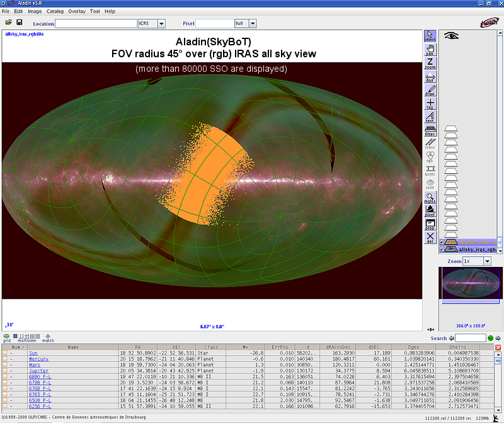
Task: Click the save disk icon
Action: 20,23
